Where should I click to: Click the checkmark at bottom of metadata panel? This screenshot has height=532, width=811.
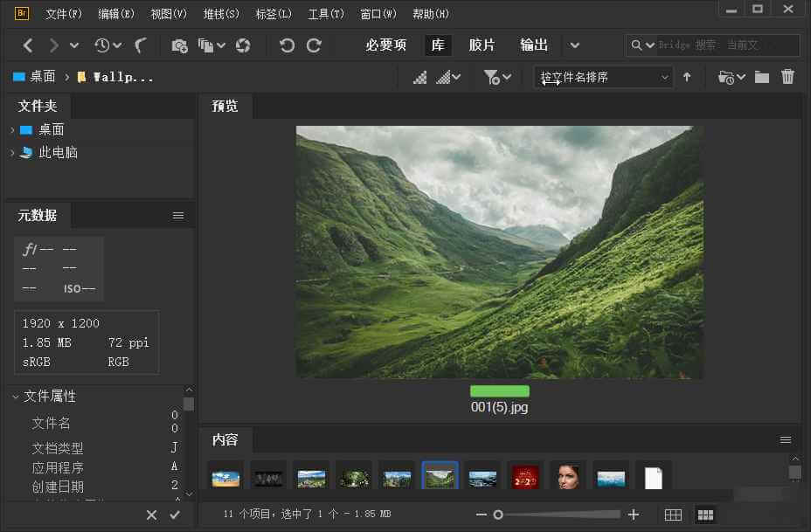(x=175, y=515)
